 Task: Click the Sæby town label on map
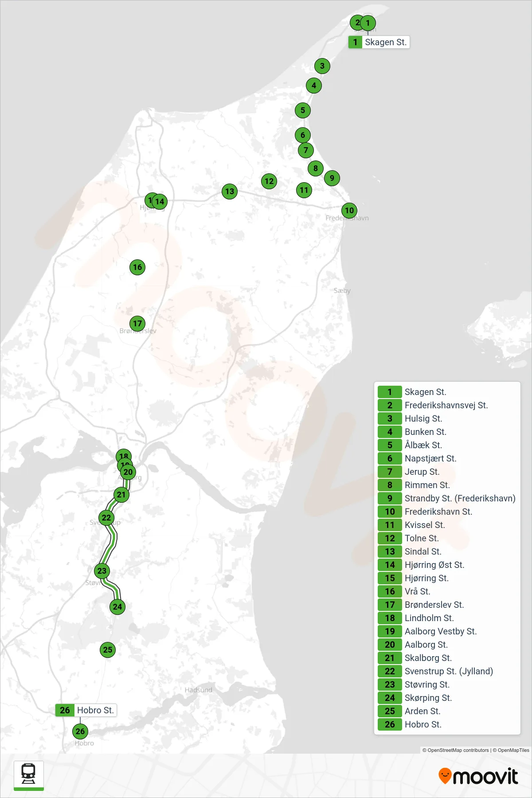pyautogui.click(x=342, y=291)
